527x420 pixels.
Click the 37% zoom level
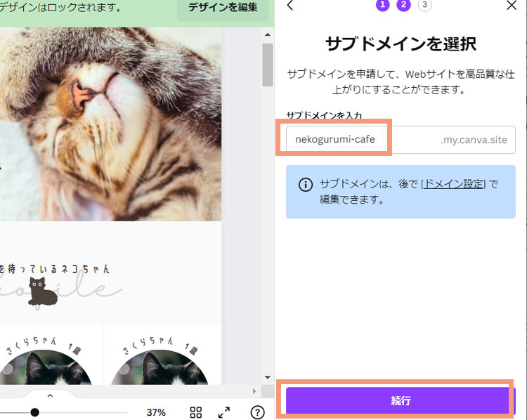pyautogui.click(x=156, y=412)
